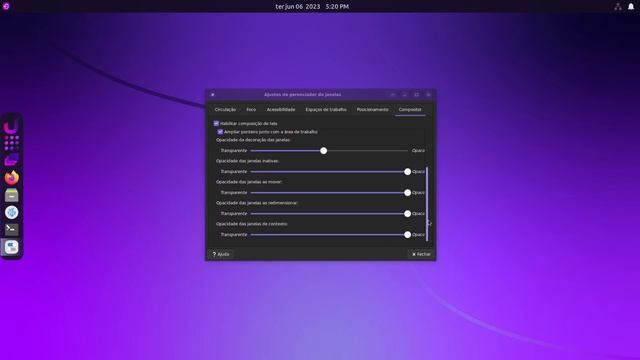
Task: Toggle Ampliar ponteiro junto com área checkbox
Action: click(220, 132)
